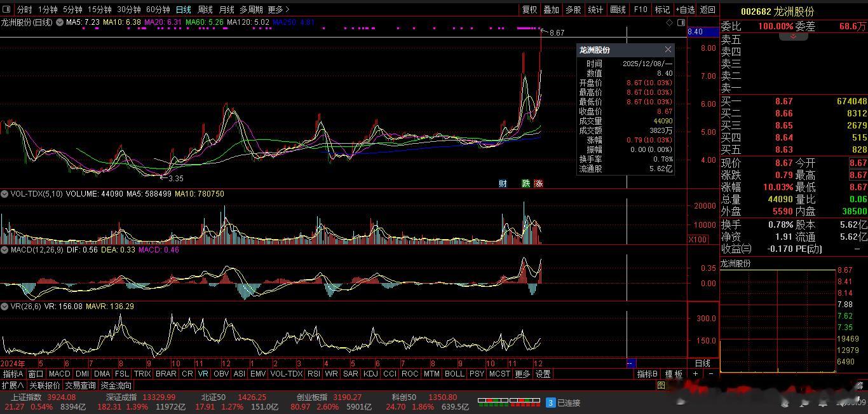Select the 指标A tab

(13, 374)
